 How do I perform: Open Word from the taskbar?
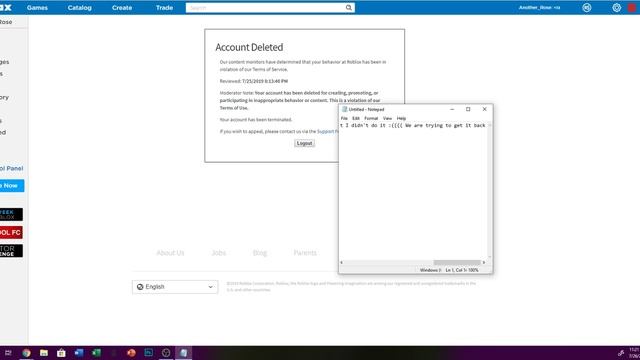coord(79,353)
